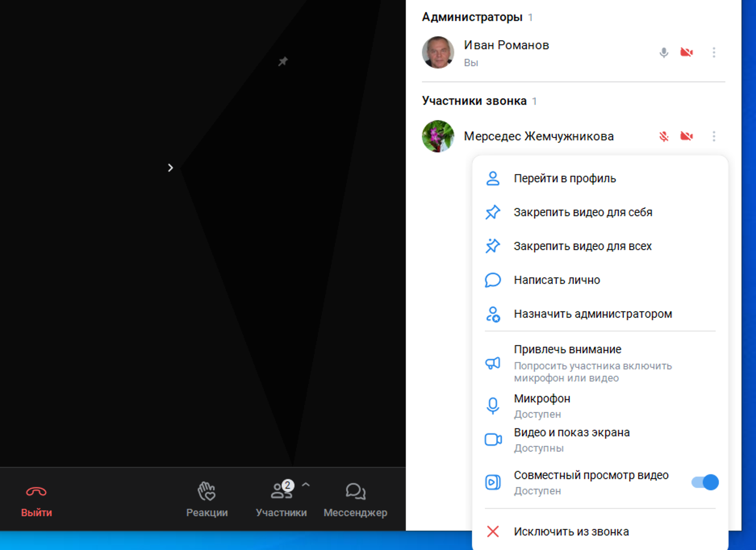Select Исключить из звонка
The image size is (756, 550).
pos(600,531)
